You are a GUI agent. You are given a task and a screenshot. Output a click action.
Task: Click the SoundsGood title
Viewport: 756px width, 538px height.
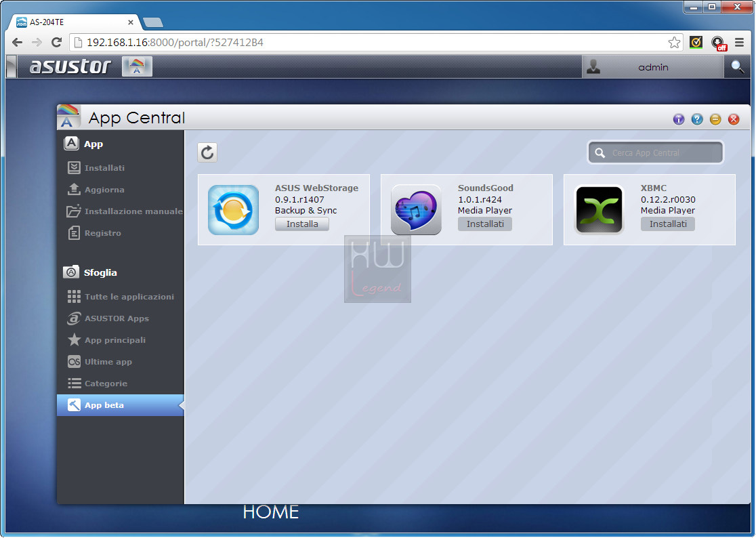coord(486,188)
